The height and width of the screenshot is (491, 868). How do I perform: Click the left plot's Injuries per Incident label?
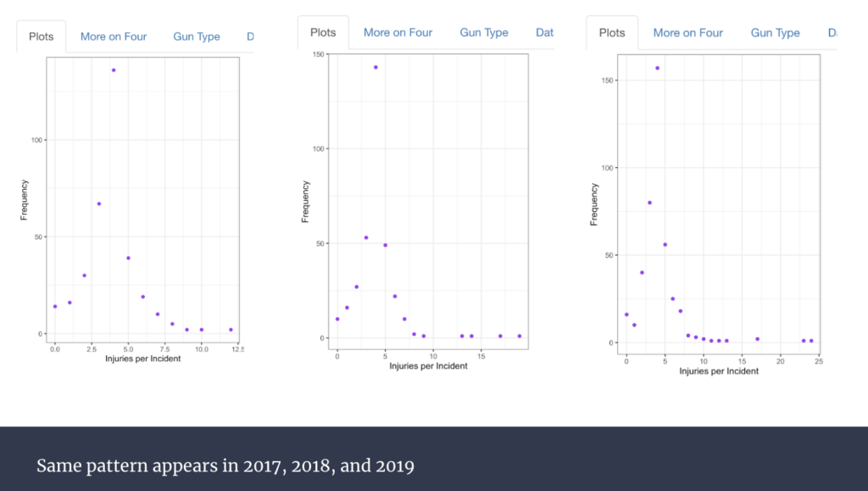pyautogui.click(x=142, y=359)
